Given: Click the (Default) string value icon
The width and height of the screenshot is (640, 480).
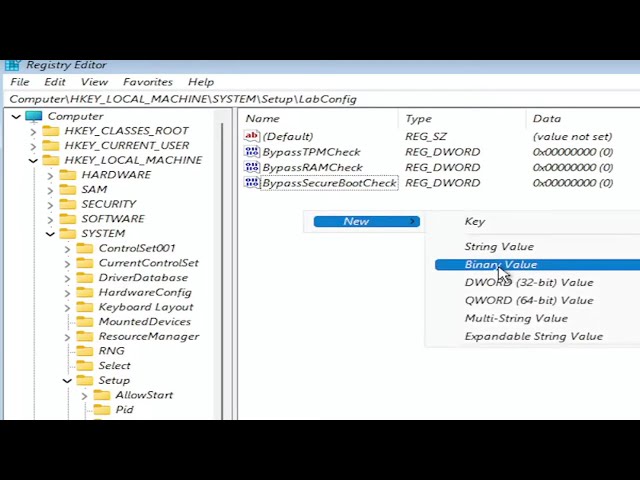Looking at the screenshot, I should 251,136.
